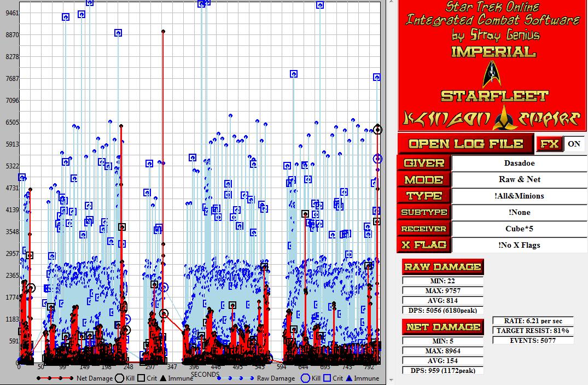Screen dimensions: 588x385
Task: Select the DPS: 5056 (6180peak) value
Action: [443, 310]
